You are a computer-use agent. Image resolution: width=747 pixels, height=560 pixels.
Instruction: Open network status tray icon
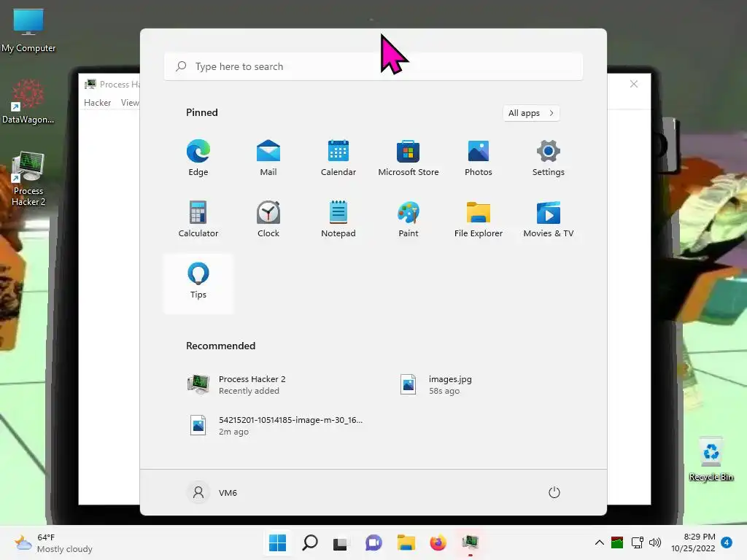pos(637,542)
